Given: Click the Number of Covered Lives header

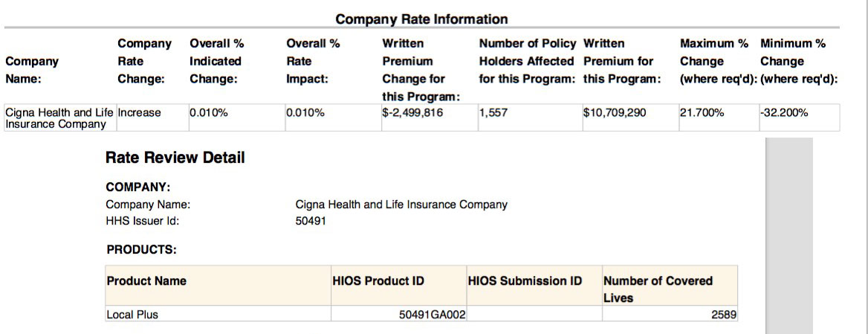Looking at the screenshot, I should (658, 289).
